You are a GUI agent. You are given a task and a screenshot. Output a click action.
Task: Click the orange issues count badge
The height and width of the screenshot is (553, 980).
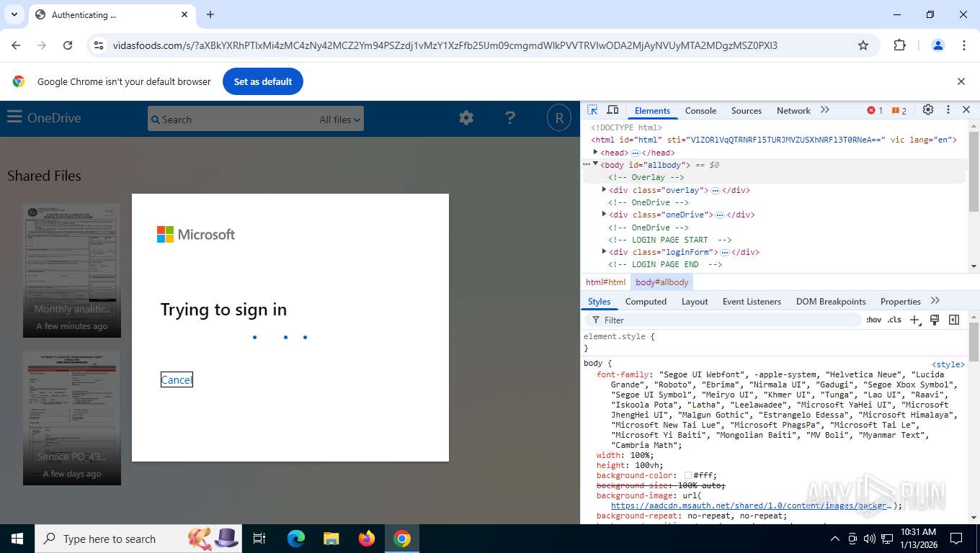coord(899,111)
